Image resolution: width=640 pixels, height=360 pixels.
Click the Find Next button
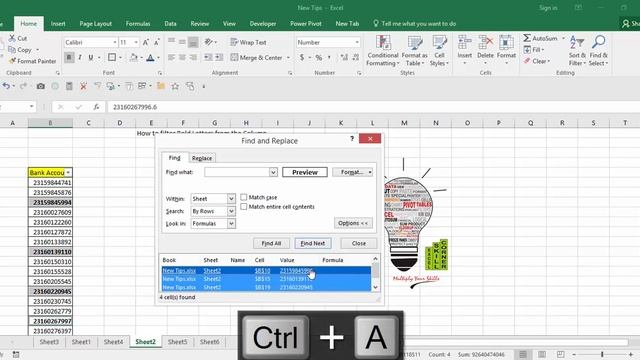[313, 243]
